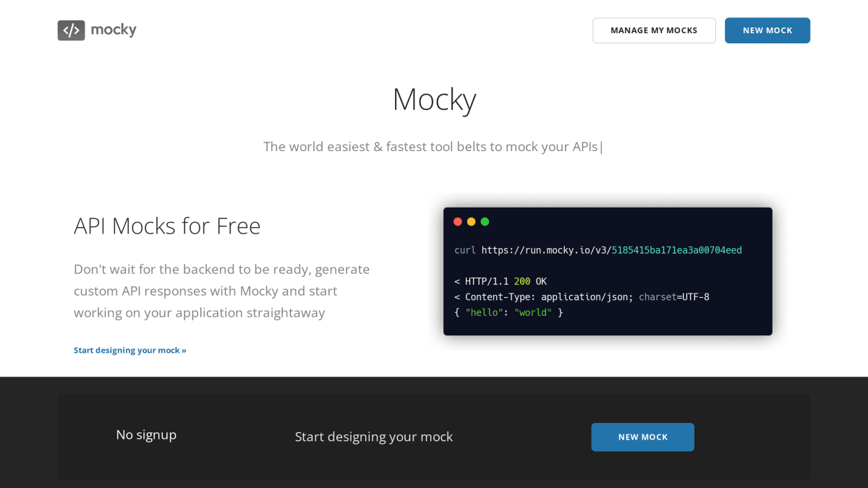The height and width of the screenshot is (488, 868).
Task: Click the "HTTP/1.1 200 OK" response line
Action: 501,281
